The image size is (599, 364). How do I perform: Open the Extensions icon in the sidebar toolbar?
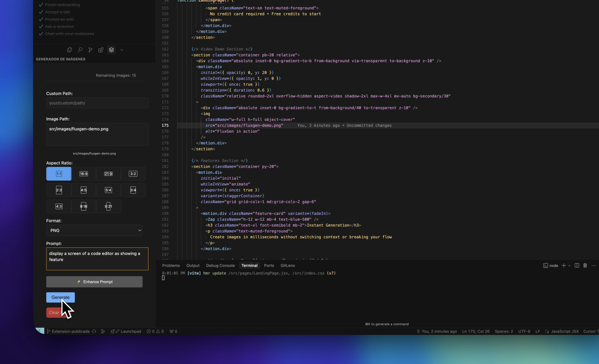[x=101, y=50]
